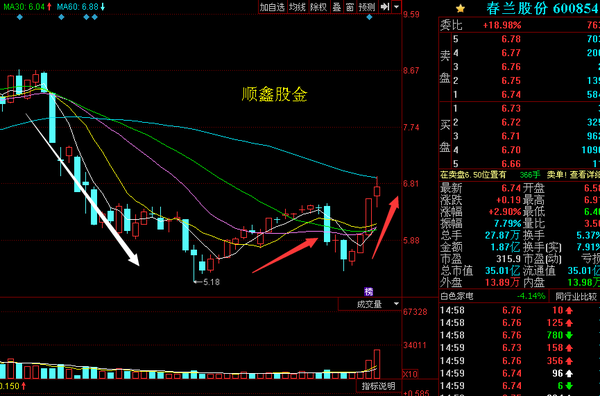The width and height of the screenshot is (600, 396).
Task: Toggle the 均线 moving average lines
Action: [297, 7]
